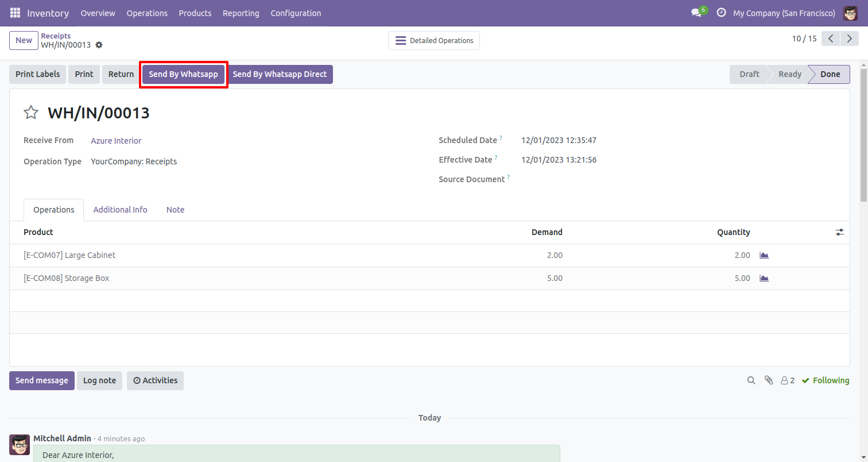
Task: Open the activities clock icon in navbar
Action: (x=721, y=13)
